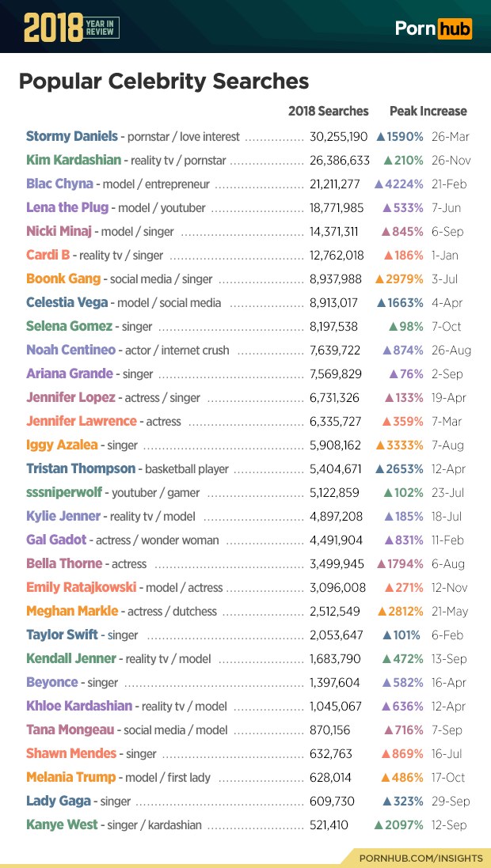This screenshot has width=491, height=868.
Task: Click the Popular Celebrity Searches heading
Action: pos(163,81)
